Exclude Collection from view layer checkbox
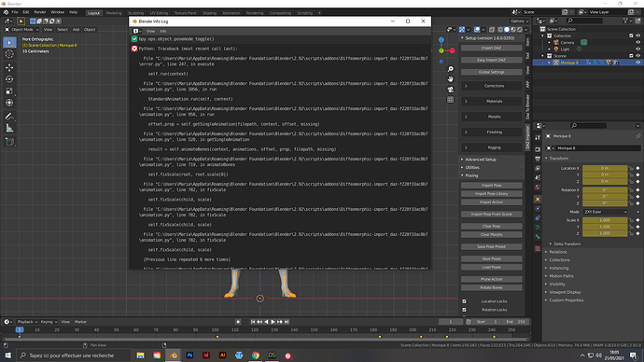The height and width of the screenshot is (362, 644). (x=631, y=35)
